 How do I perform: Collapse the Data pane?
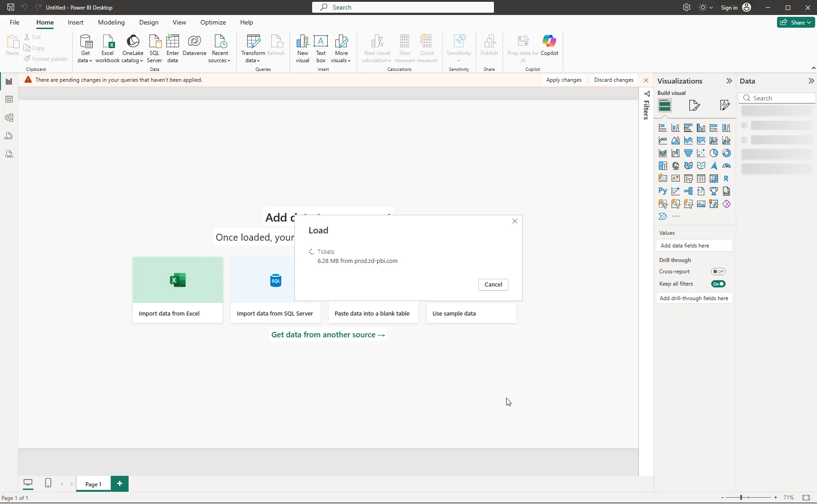(811, 81)
